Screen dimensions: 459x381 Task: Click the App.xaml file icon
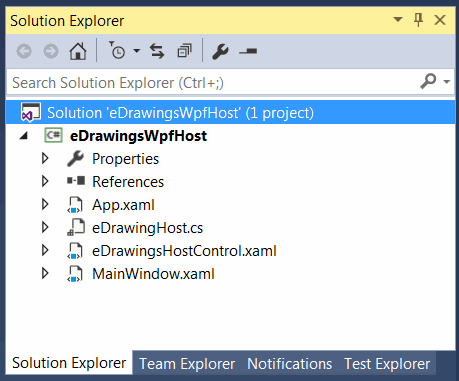coord(75,205)
